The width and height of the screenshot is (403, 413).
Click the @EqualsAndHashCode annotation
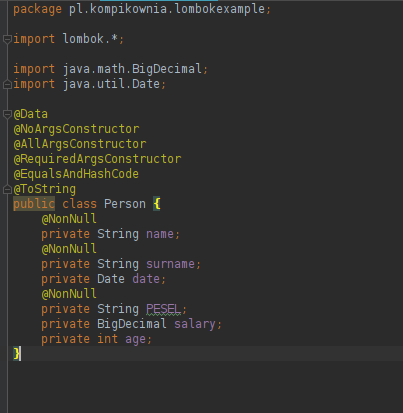(76, 174)
